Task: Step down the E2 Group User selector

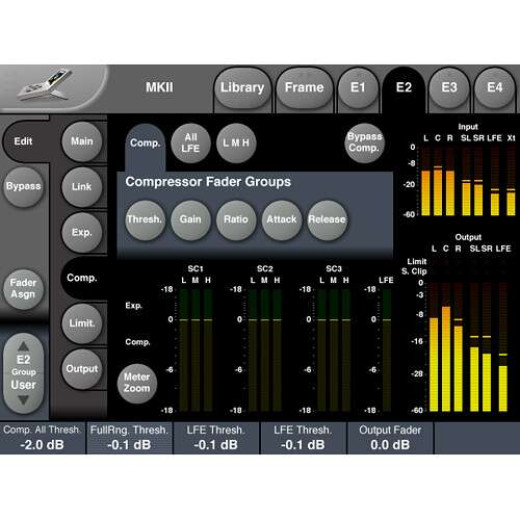Action: pos(23,400)
